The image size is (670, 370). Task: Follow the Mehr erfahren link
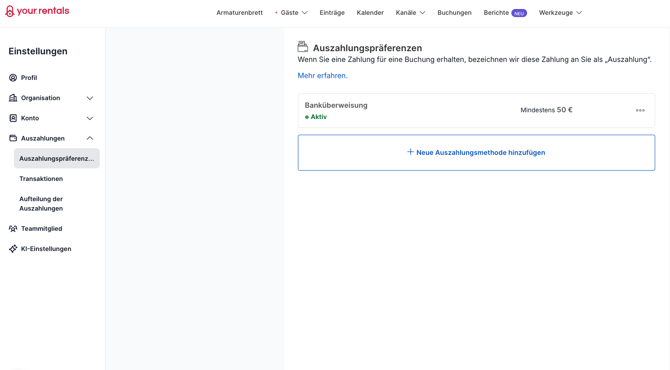click(323, 76)
